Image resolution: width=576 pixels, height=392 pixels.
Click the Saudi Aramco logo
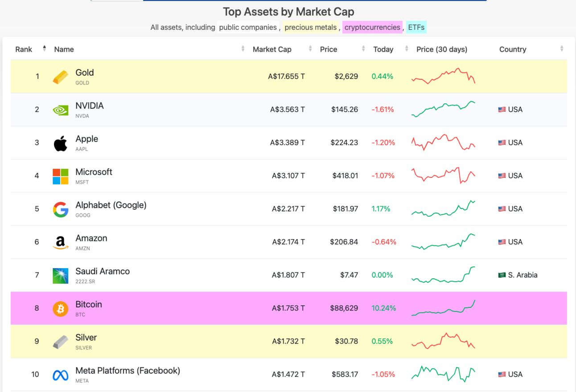pyautogui.click(x=60, y=275)
